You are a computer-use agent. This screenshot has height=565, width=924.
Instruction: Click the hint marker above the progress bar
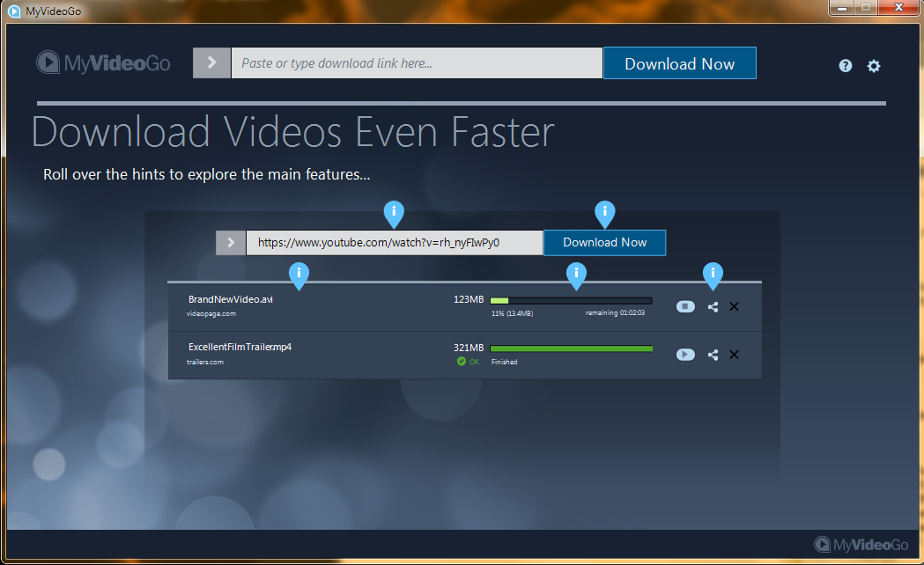576,274
